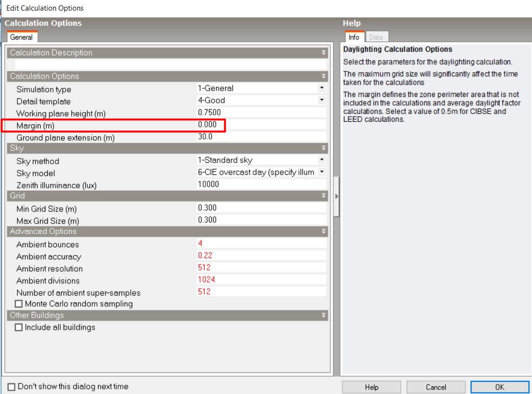Click the 'Ground plane extension (m)' label
Image resolution: width=532 pixels, height=394 pixels.
coord(66,138)
